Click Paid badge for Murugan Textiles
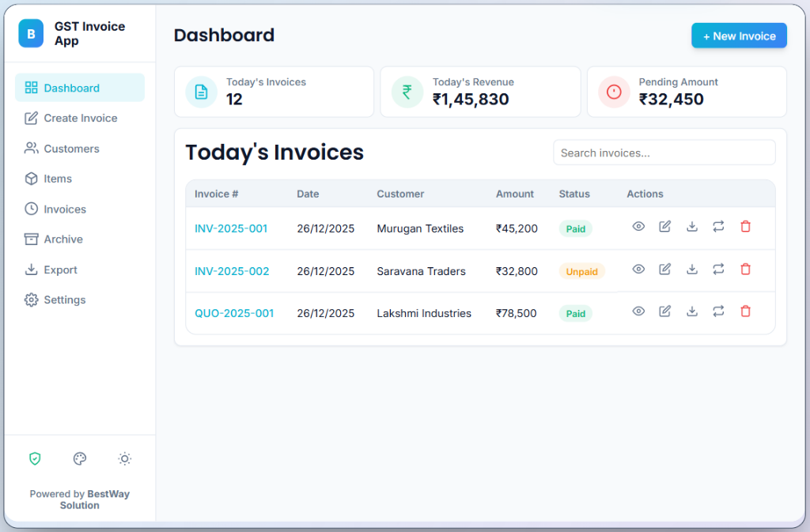This screenshot has height=532, width=810. [x=576, y=228]
